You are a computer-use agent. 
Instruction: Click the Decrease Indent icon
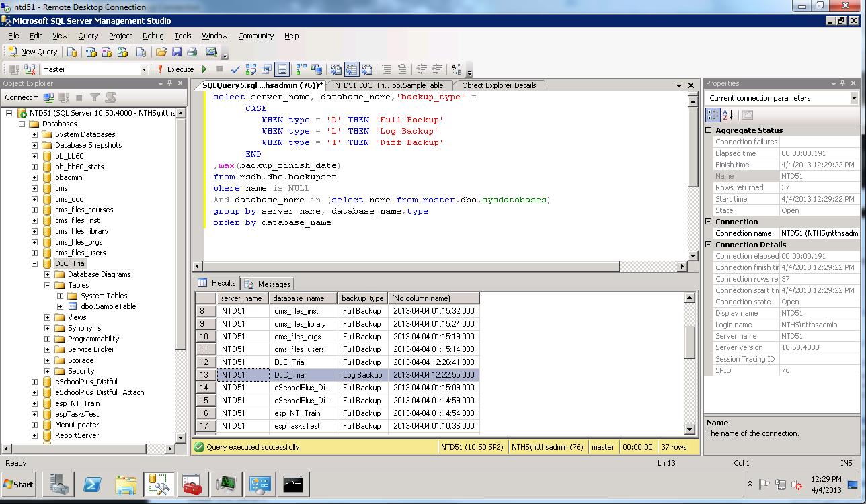pyautogui.click(x=422, y=69)
